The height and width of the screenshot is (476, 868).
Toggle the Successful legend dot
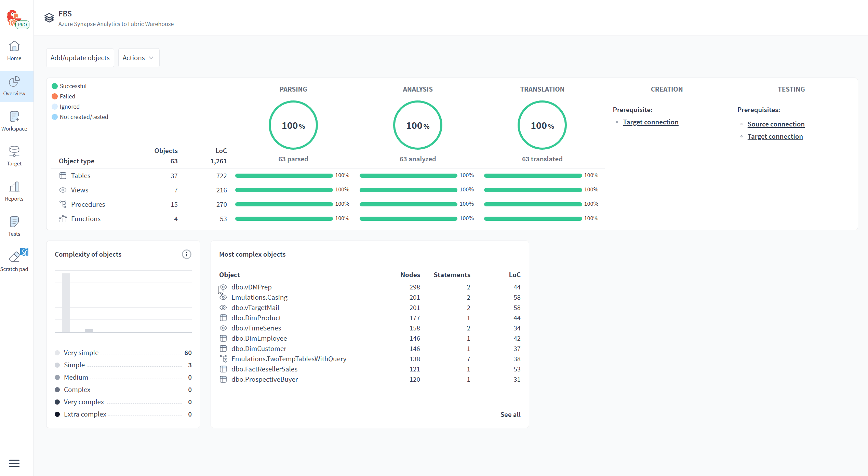[55, 86]
